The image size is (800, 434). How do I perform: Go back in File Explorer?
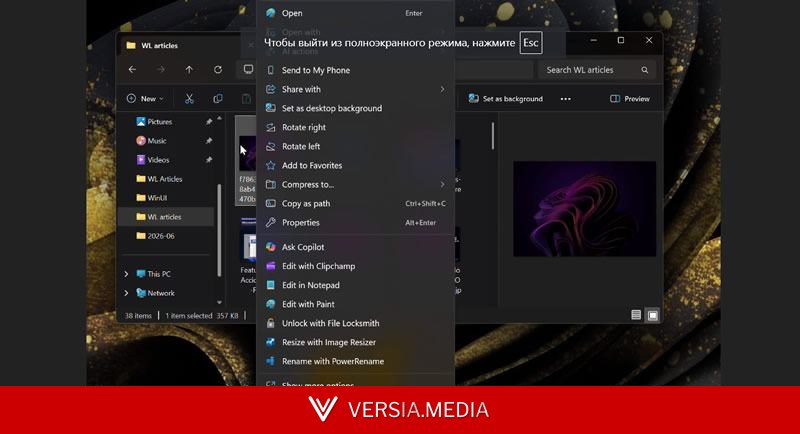[x=133, y=69]
